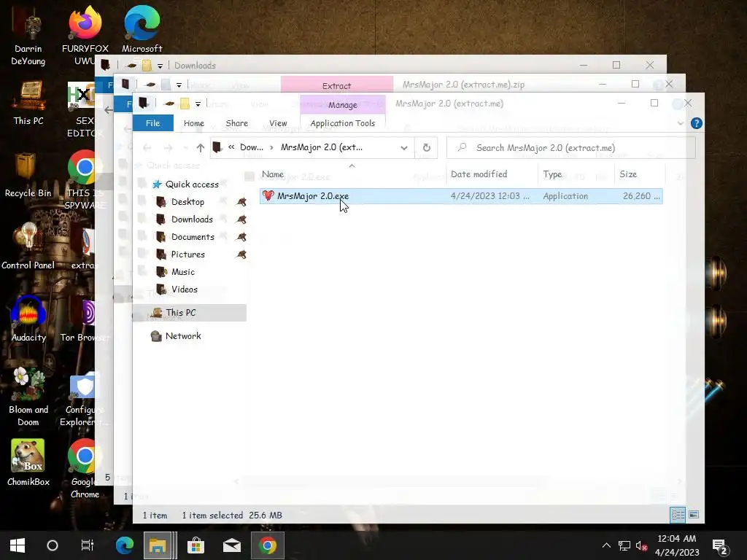Open Application Tools tab
Screen dimensions: 747x560
(x=343, y=123)
